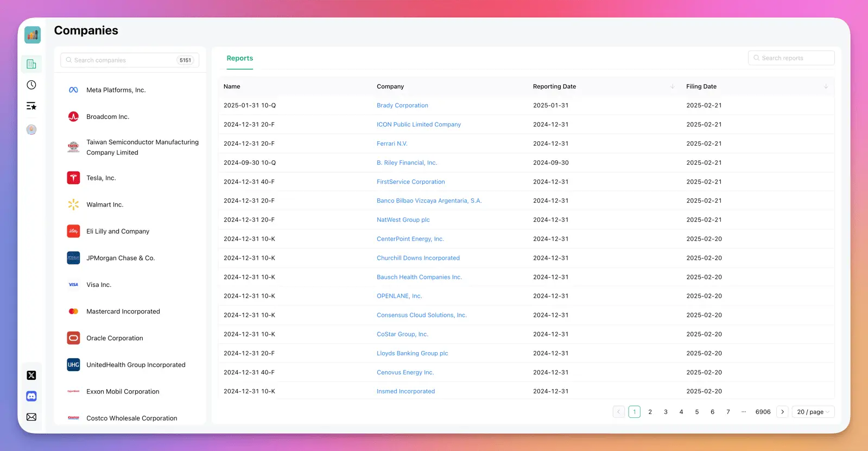Open the user avatar in sidebar

31,129
